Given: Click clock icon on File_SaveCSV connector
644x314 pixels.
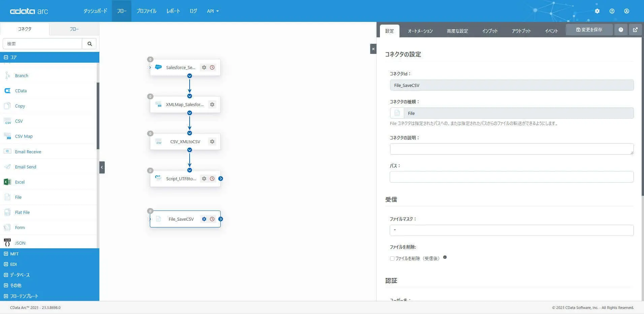Looking at the screenshot, I should point(212,219).
